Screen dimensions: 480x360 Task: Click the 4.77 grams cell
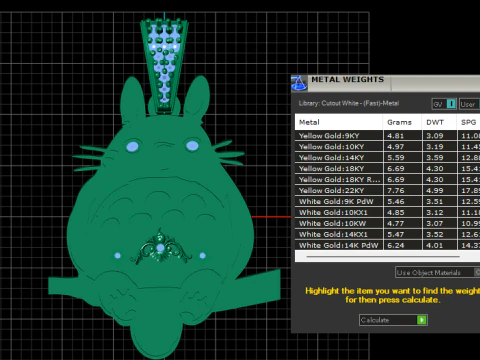402,224
